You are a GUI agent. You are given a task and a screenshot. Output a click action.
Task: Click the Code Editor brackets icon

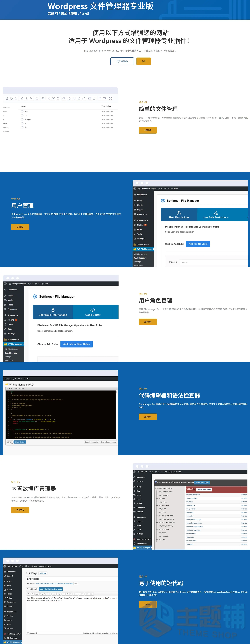93,310
